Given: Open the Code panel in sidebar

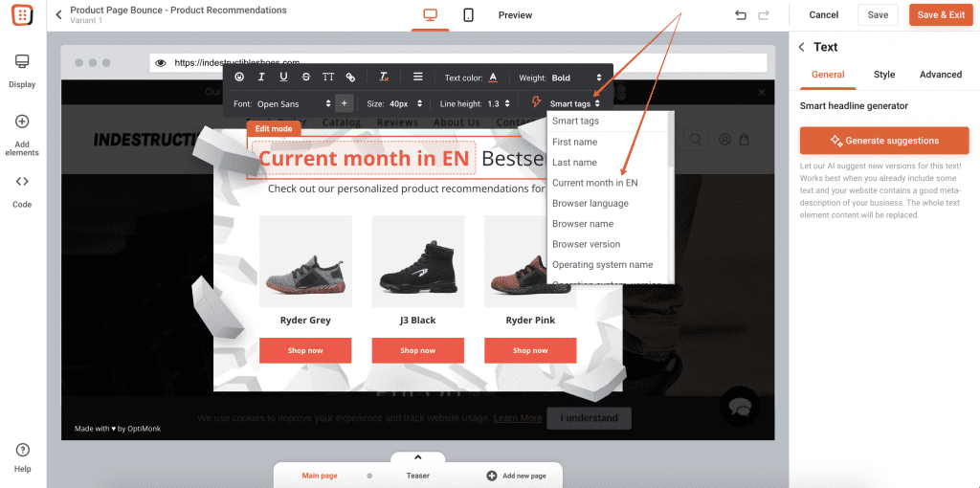Looking at the screenshot, I should (x=23, y=191).
